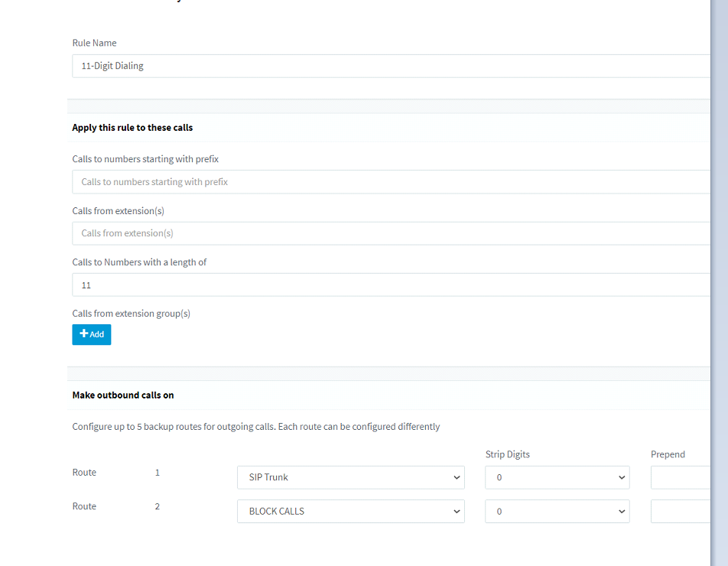Open the SIP Trunk route dropdown
This screenshot has height=566, width=728.
click(350, 477)
